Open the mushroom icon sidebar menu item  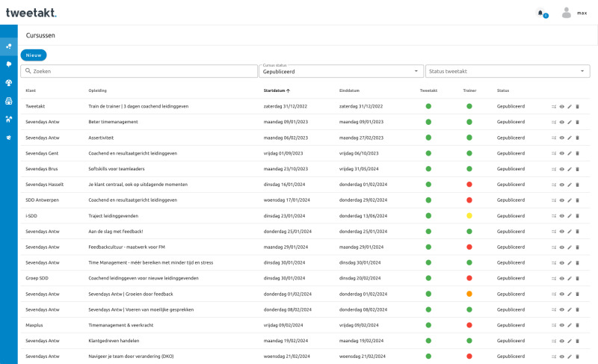pyautogui.click(x=9, y=82)
